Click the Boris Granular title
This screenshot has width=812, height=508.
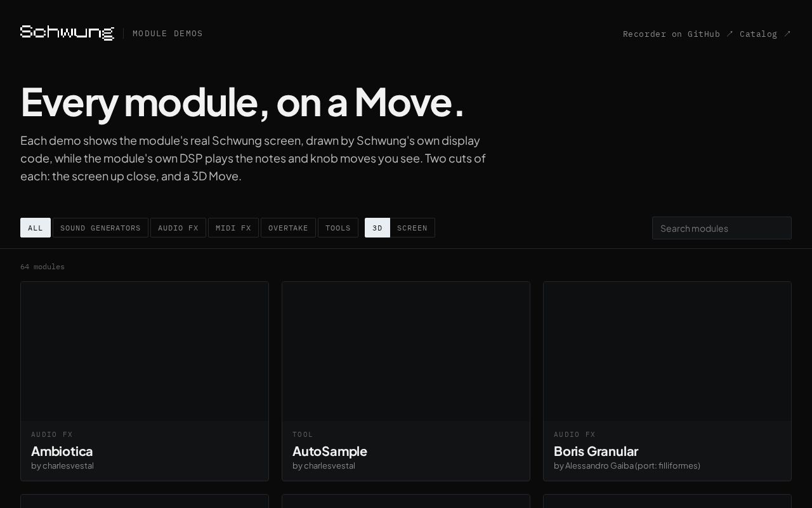pyautogui.click(x=596, y=451)
